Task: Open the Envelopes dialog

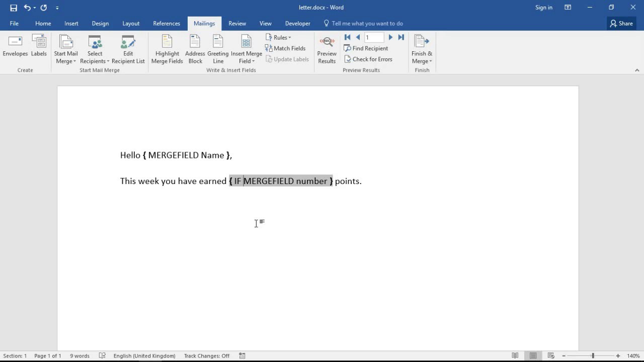Action: click(15, 48)
